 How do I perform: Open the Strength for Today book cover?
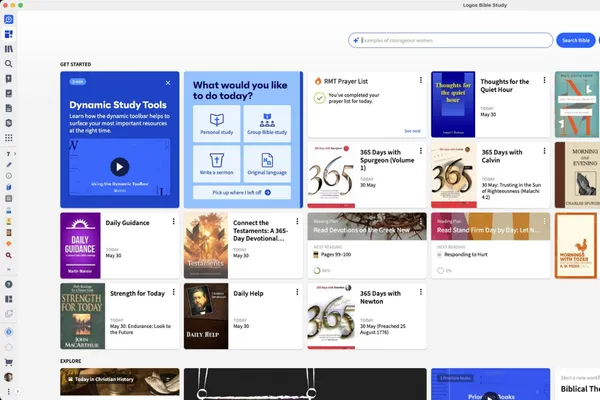82,316
